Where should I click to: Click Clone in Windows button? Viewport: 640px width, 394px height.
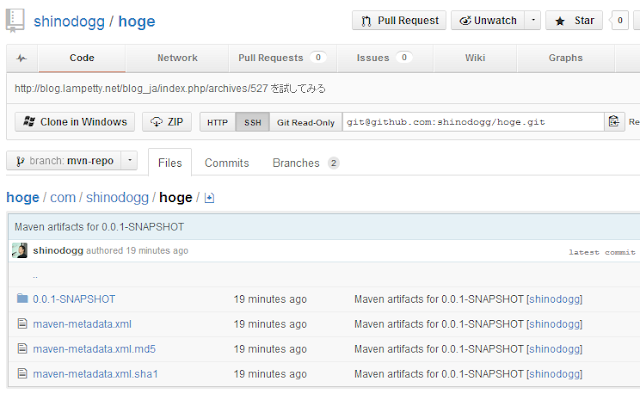[x=75, y=122]
